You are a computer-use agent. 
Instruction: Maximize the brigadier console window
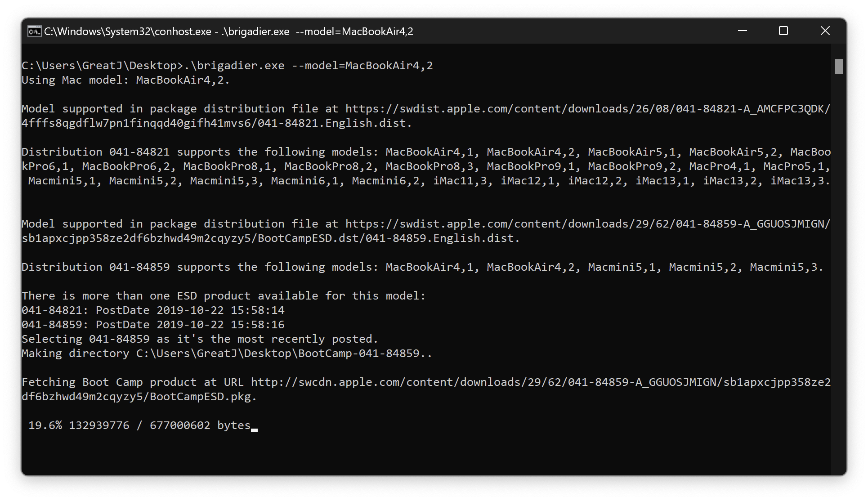point(783,31)
